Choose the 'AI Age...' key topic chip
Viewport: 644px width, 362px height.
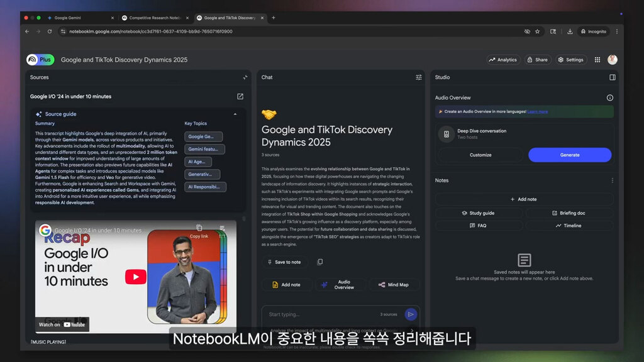pyautogui.click(x=198, y=162)
